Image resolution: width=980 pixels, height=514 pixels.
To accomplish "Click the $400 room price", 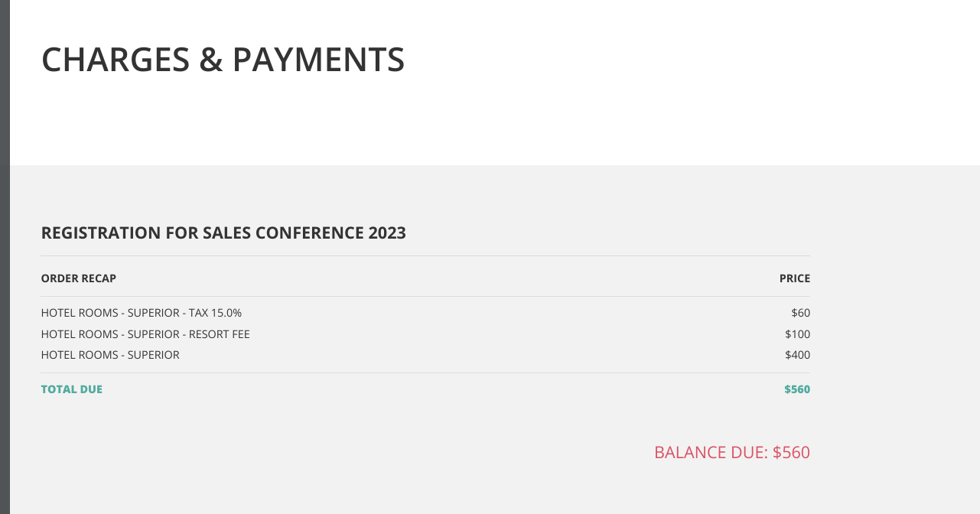I will pos(797,355).
